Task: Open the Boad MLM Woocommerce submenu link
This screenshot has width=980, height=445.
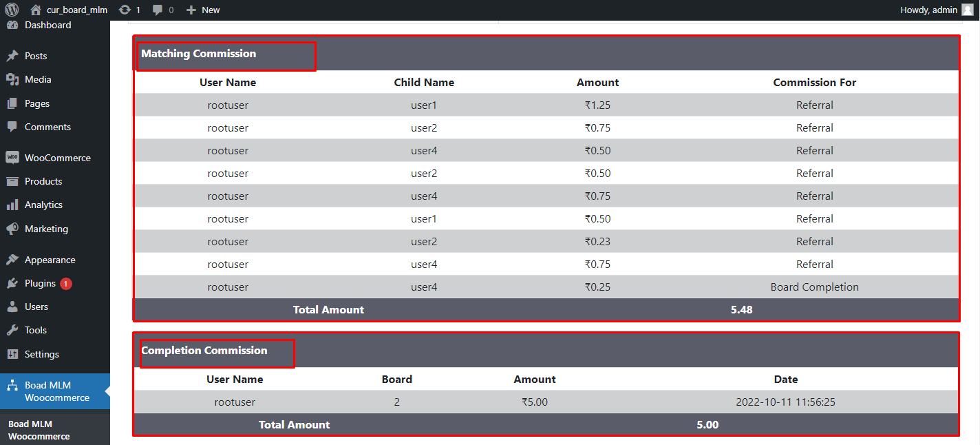Action: pyautogui.click(x=39, y=430)
